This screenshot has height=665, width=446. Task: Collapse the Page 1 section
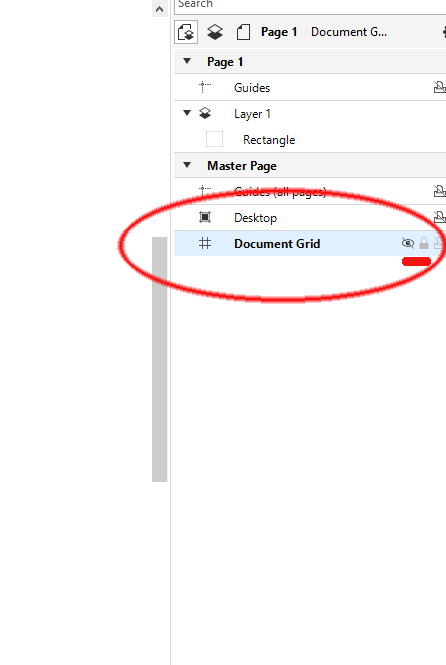(x=187, y=61)
